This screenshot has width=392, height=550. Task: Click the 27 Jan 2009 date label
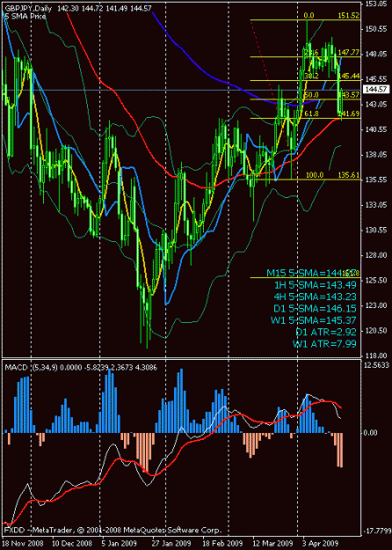(172, 543)
